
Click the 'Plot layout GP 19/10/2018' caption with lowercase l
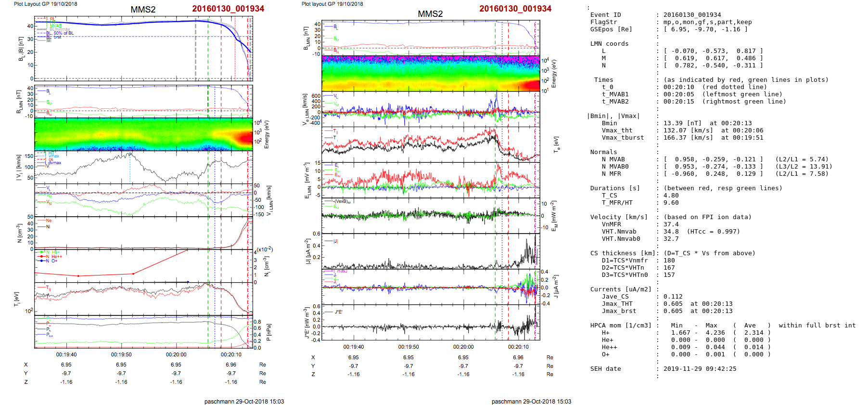pos(332,4)
